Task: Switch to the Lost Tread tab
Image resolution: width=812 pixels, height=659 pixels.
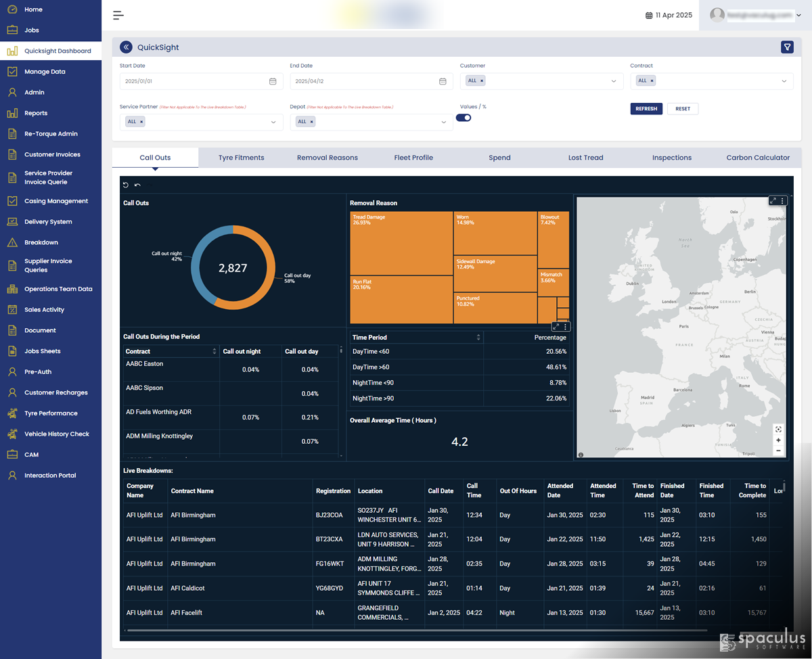Action: click(x=585, y=158)
